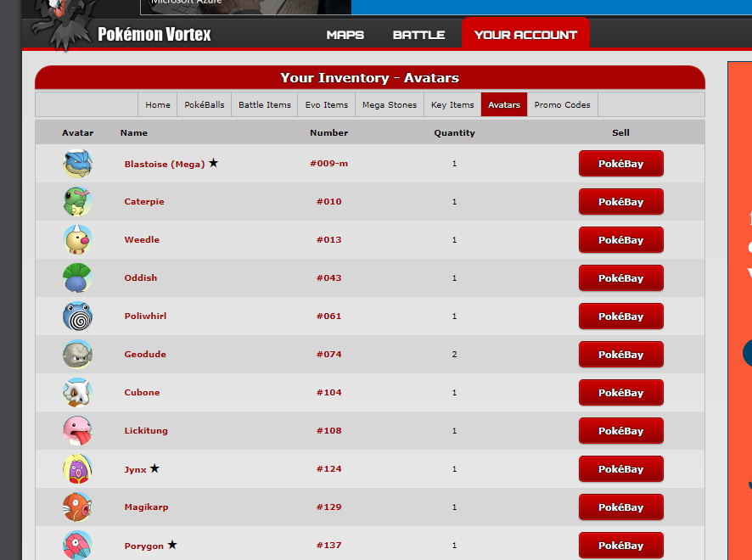Open the Maps menu
This screenshot has width=752, height=560.
pyautogui.click(x=345, y=35)
